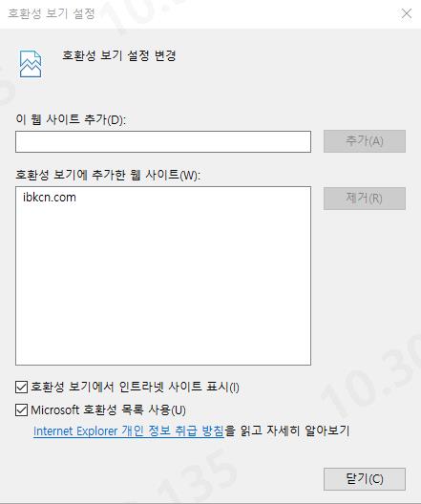Screen dimensions: 421x504
Task: Click the 제거(R) button
Action: (x=365, y=199)
